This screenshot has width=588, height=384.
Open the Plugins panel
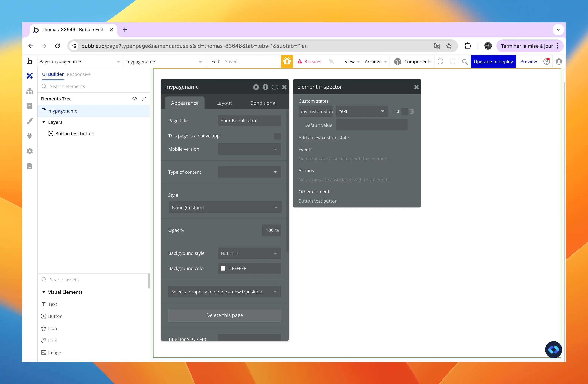(30, 136)
